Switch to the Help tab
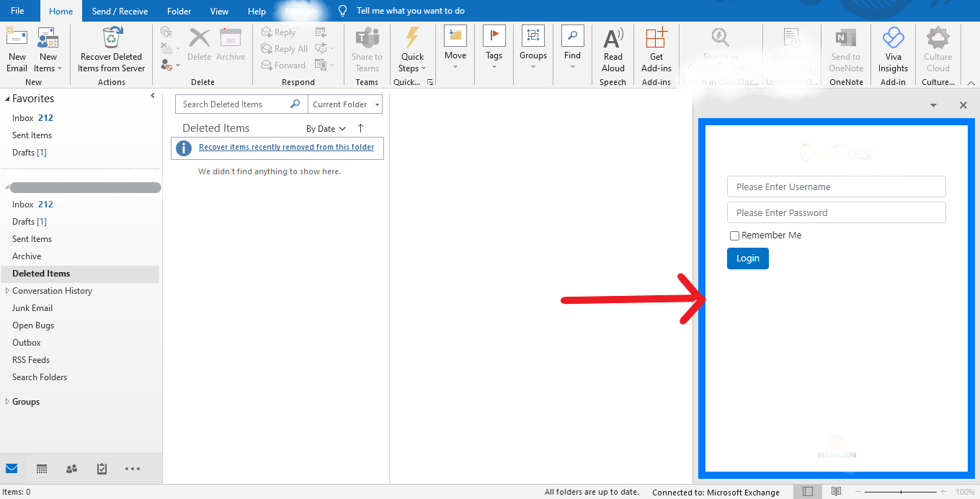Viewport: 980px width, 499px height. (x=257, y=11)
